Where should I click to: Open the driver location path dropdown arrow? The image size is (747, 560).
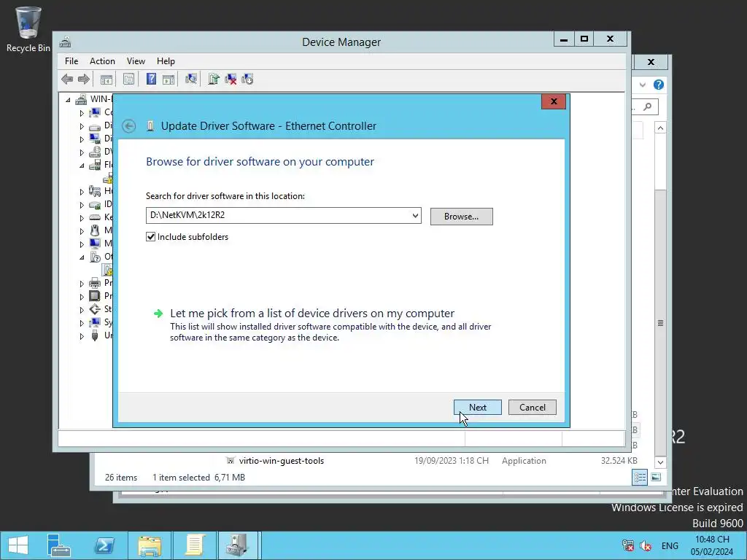pyautogui.click(x=415, y=216)
